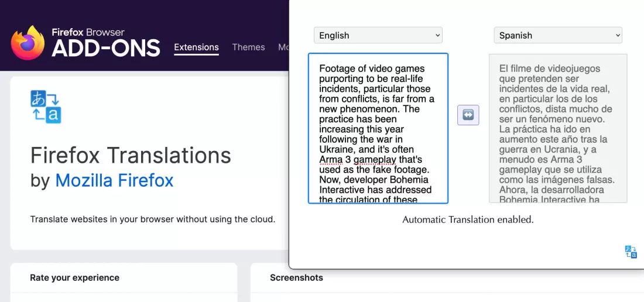Click the swap languages arrow button

(468, 115)
